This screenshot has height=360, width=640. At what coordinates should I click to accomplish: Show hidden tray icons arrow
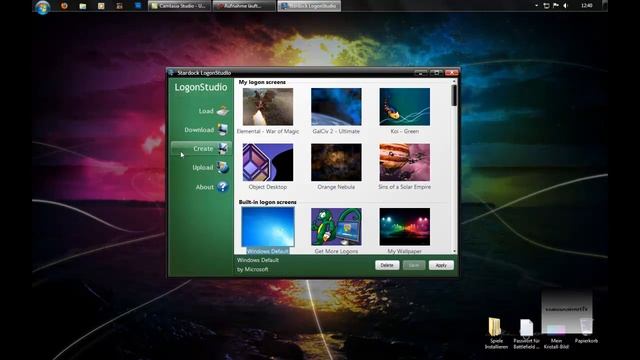point(536,6)
